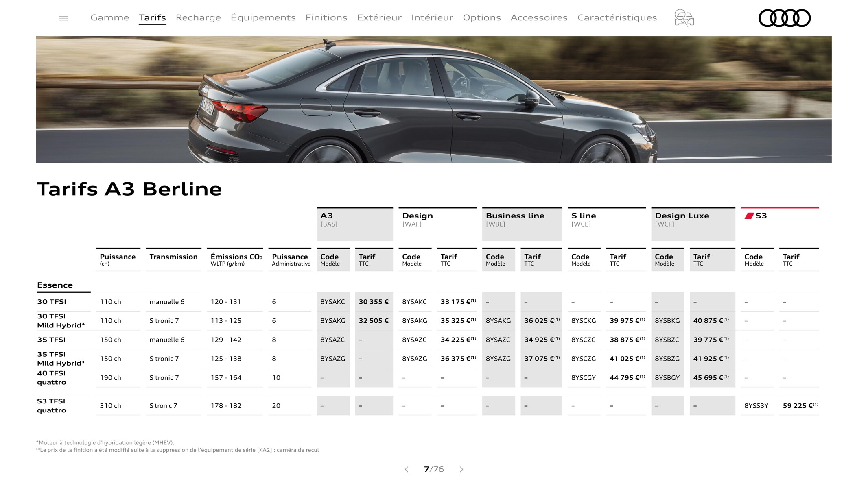Click the 36 375 € Design price
The image size is (868, 488).
pos(458,359)
